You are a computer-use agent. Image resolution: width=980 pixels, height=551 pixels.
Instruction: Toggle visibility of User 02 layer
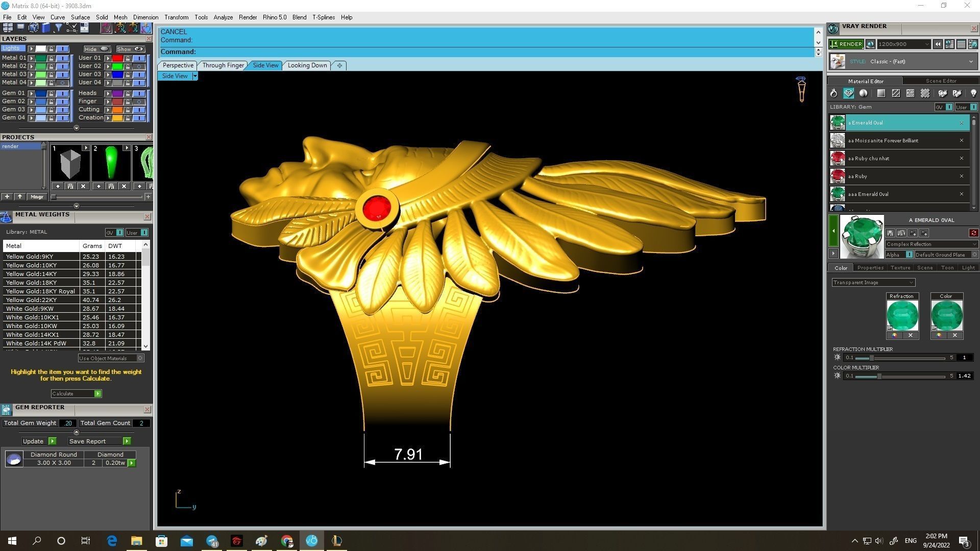coord(139,66)
